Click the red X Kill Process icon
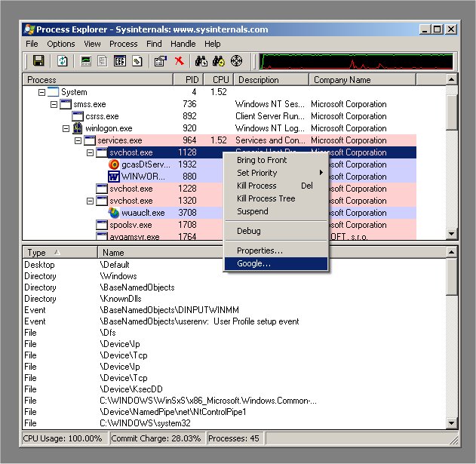 (180, 60)
